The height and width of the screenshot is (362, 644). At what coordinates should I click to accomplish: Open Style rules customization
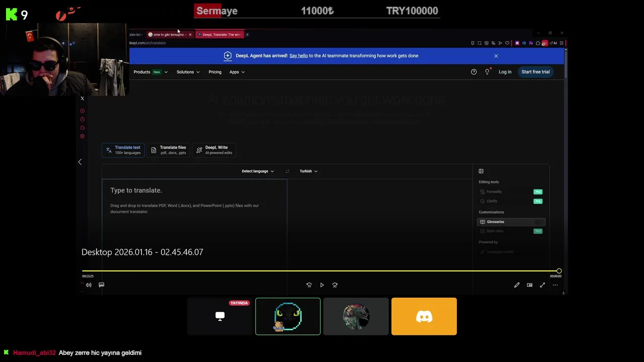(x=511, y=231)
